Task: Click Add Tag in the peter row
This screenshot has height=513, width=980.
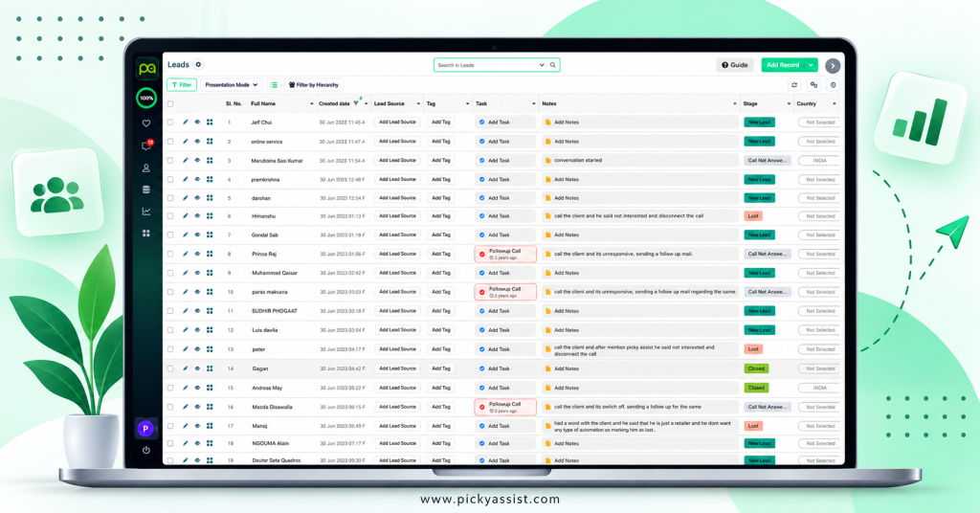Action: 441,349
